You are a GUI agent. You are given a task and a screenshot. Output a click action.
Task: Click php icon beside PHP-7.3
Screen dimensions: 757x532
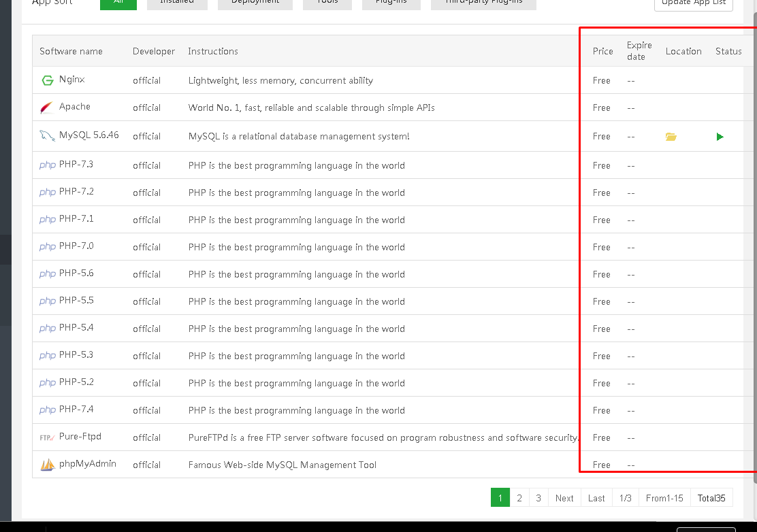[x=48, y=165]
